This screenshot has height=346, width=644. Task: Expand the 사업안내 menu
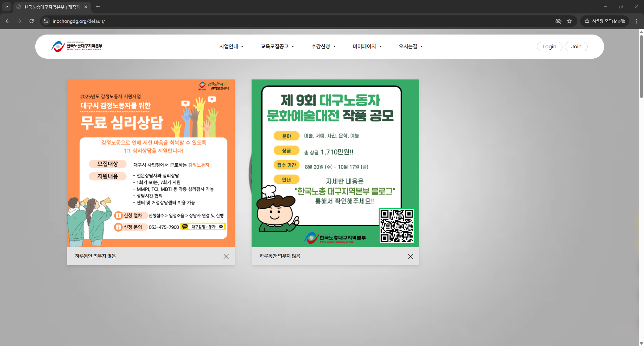(x=231, y=47)
